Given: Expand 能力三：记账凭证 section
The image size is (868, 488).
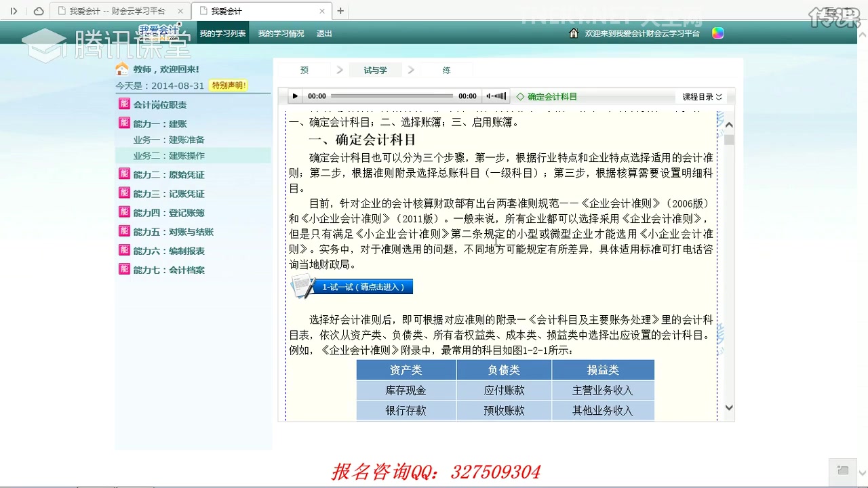Looking at the screenshot, I should point(169,194).
